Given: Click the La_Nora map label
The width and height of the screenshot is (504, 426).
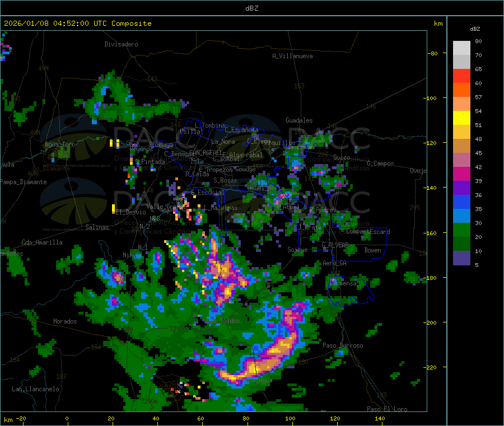Looking at the screenshot, I should point(223,142).
